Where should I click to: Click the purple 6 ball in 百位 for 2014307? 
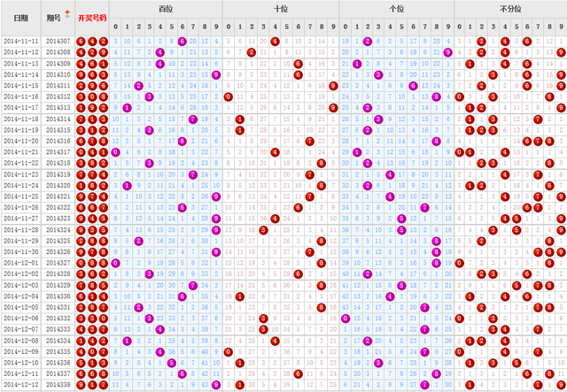(183, 41)
